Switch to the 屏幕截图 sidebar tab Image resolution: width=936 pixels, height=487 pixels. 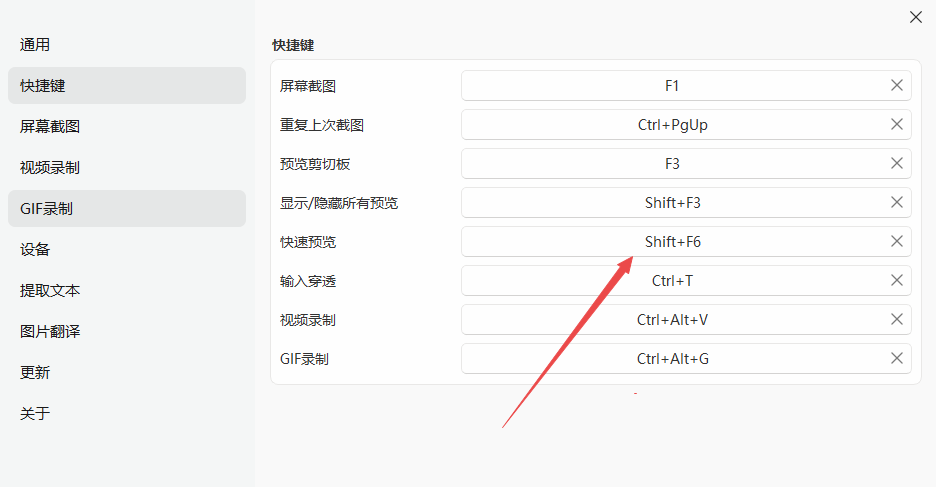50,127
